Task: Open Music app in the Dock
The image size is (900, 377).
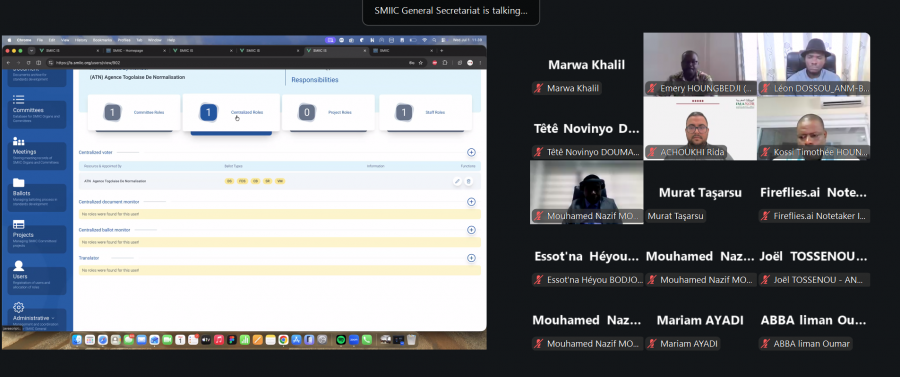Action: [219, 340]
